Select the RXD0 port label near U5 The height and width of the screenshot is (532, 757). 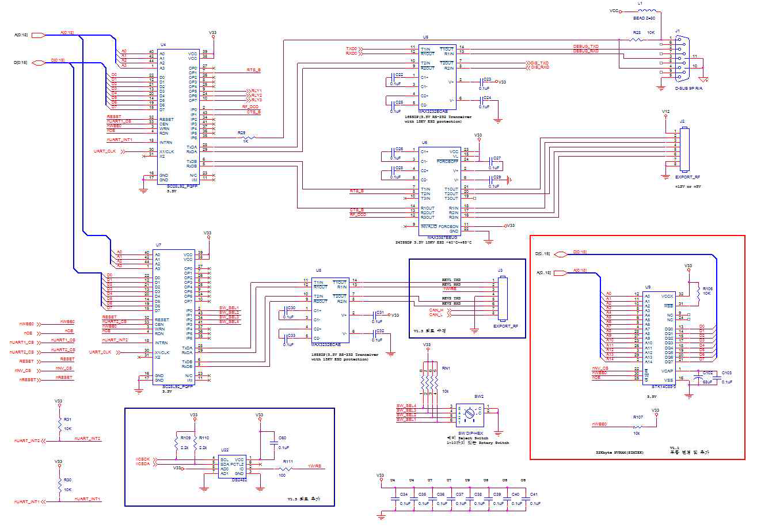(x=351, y=53)
